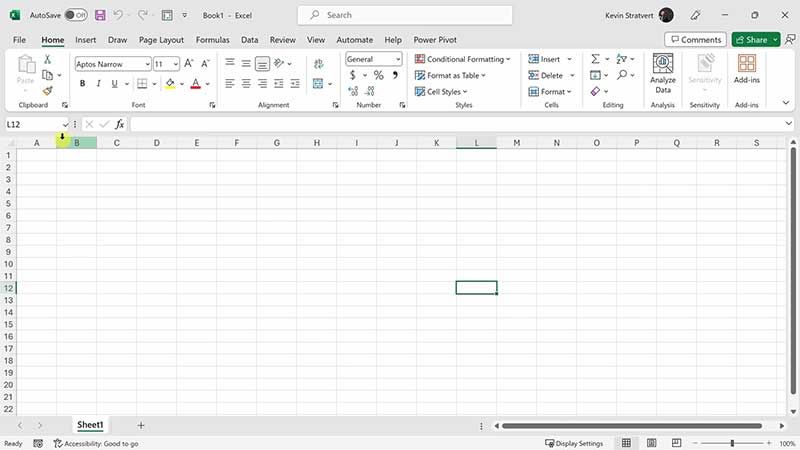Open Analyze Data tool
Screen dimensions: 800x450
(x=663, y=73)
